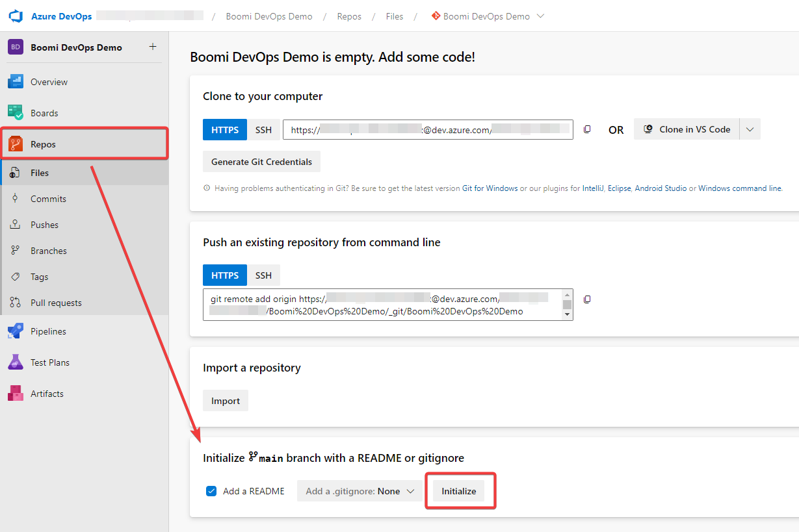Open the Git for Windows link

490,188
